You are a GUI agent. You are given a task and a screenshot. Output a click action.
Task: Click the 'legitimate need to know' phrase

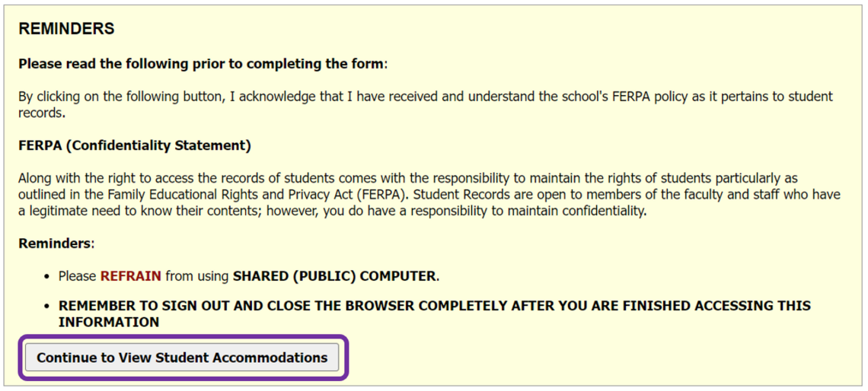click(x=88, y=211)
